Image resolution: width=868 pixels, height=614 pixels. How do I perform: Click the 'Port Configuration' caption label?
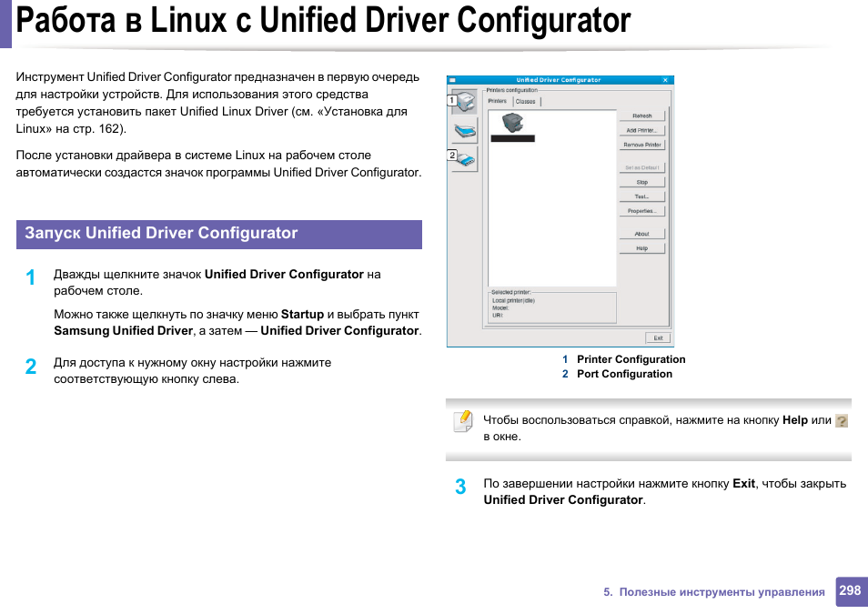(x=624, y=374)
